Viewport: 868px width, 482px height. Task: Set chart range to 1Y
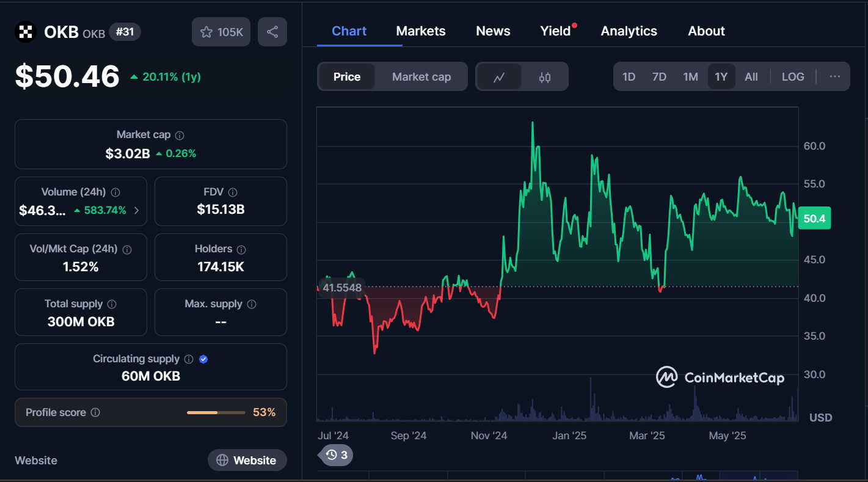(x=721, y=77)
